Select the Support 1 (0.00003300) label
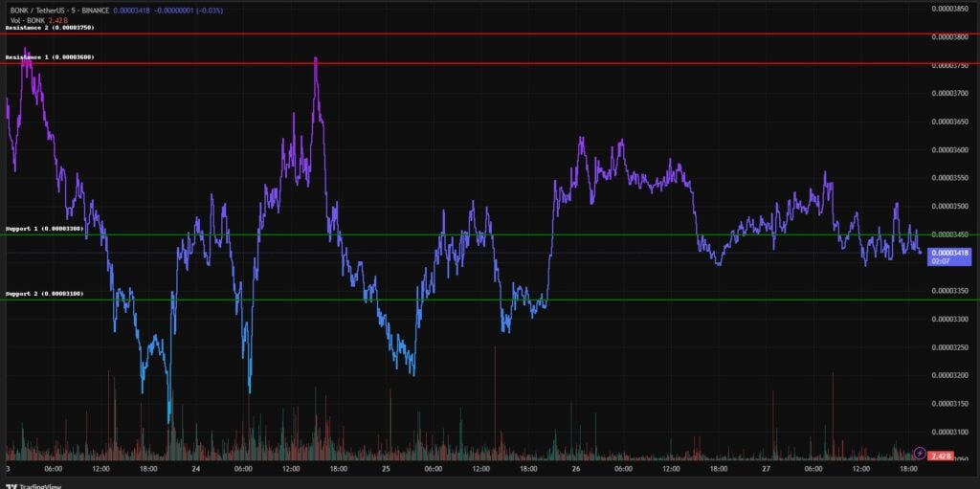980x489 pixels. point(44,229)
